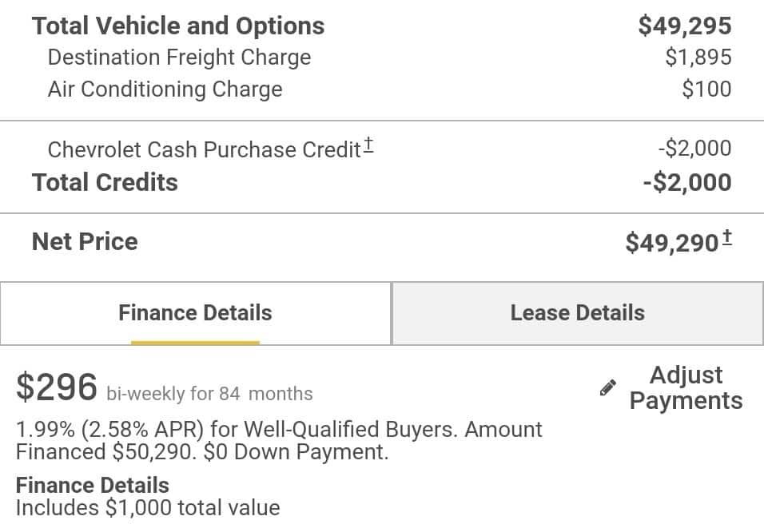Click the Destination Freight Charge line
Image resolution: width=764 pixels, height=532 pixels.
point(179,58)
